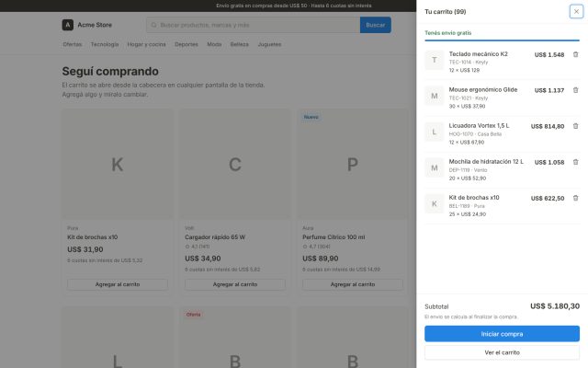Delete Teclado mecánico K2 using its trash icon
Screen dimensions: 588x368
pyautogui.click(x=575, y=54)
